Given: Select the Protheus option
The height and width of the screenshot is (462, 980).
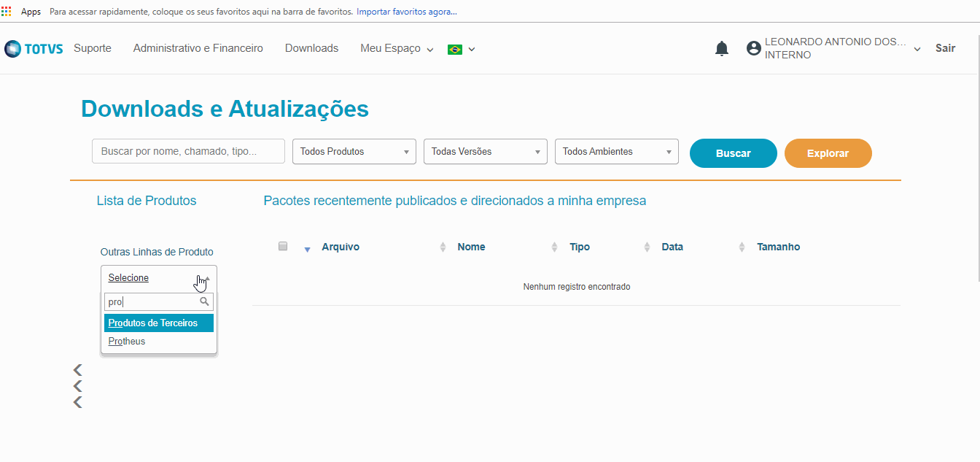Looking at the screenshot, I should pyautogui.click(x=159, y=342).
